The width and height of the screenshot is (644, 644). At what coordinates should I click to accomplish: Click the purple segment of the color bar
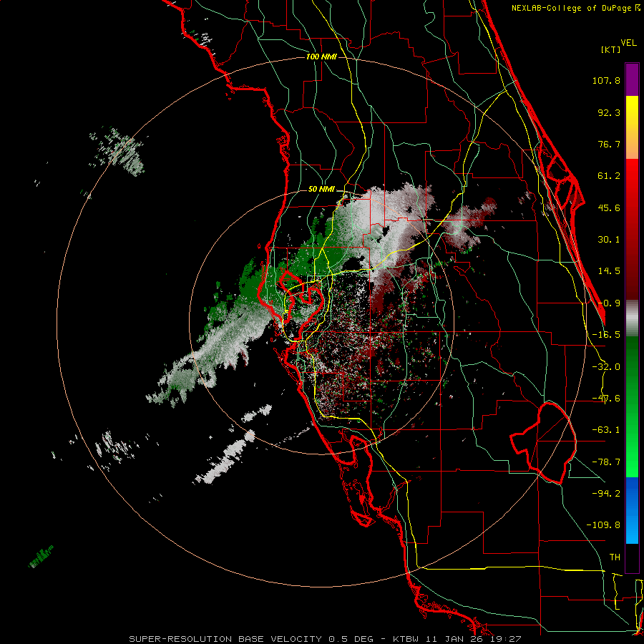[x=632, y=80]
